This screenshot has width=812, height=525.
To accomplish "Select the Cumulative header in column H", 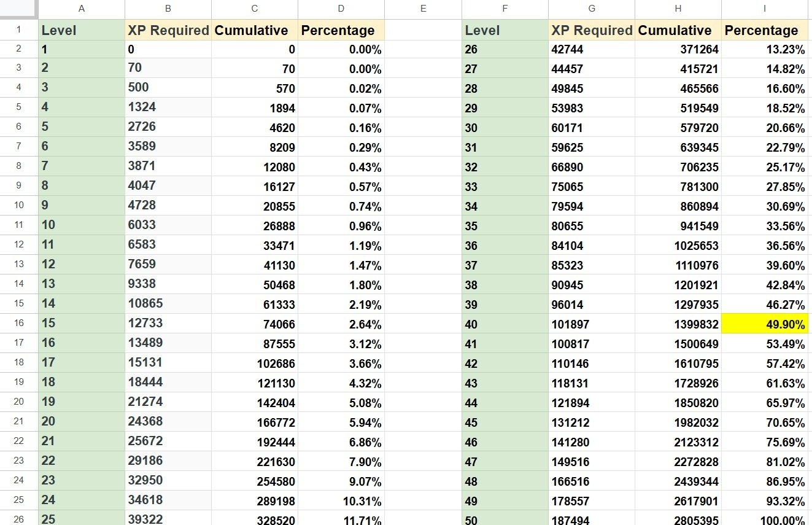I will tap(678, 30).
